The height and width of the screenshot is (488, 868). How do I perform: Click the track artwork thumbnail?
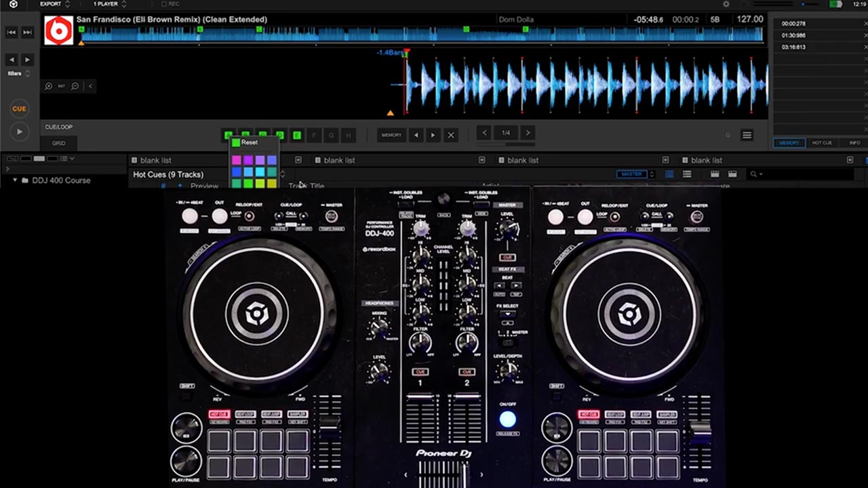pos(58,30)
